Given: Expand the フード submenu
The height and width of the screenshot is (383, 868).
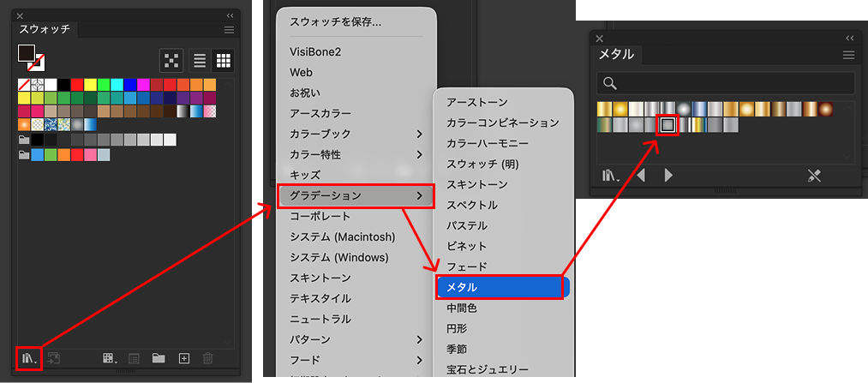Looking at the screenshot, I should [356, 361].
